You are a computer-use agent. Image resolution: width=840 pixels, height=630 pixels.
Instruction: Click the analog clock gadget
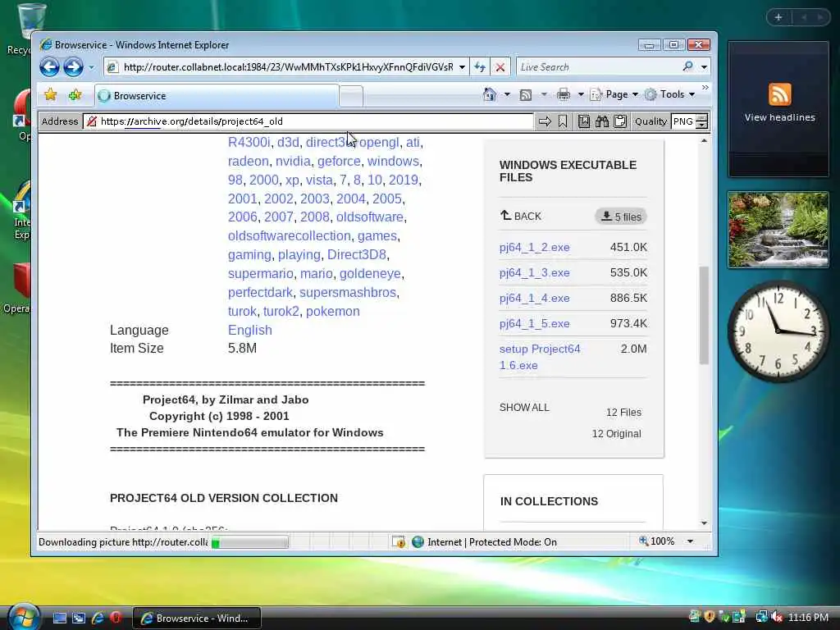point(778,330)
